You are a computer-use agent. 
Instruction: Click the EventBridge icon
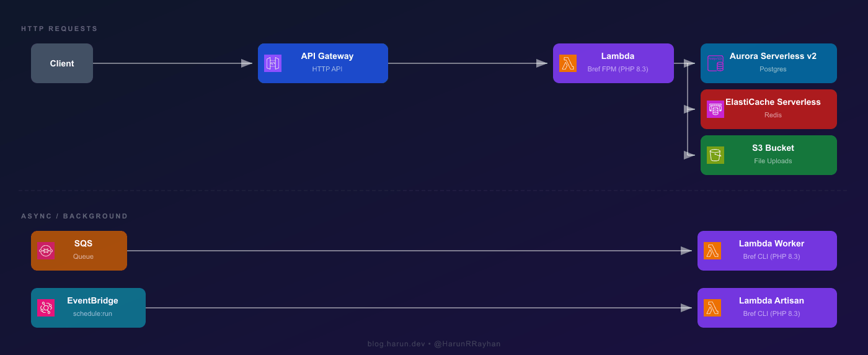coord(46,308)
